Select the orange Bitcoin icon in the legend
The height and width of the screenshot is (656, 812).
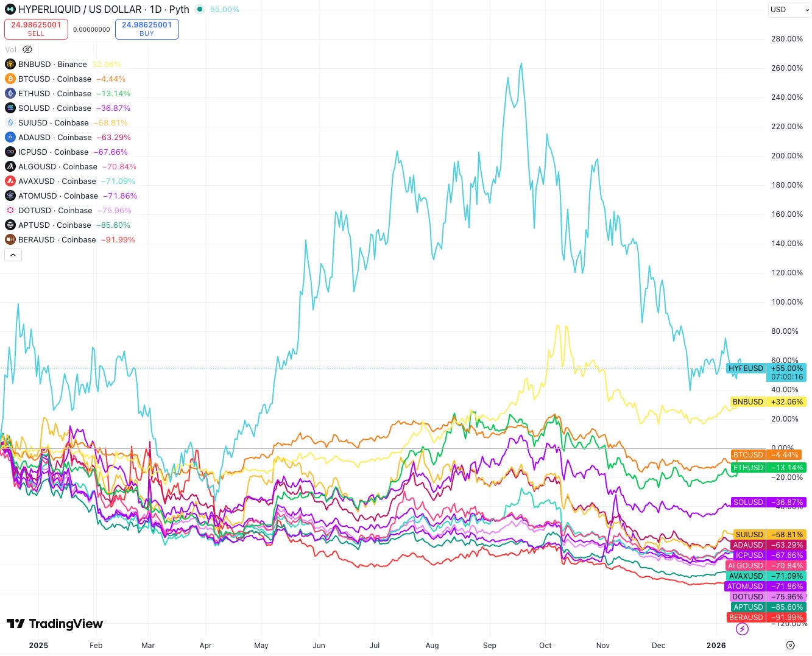(10, 79)
